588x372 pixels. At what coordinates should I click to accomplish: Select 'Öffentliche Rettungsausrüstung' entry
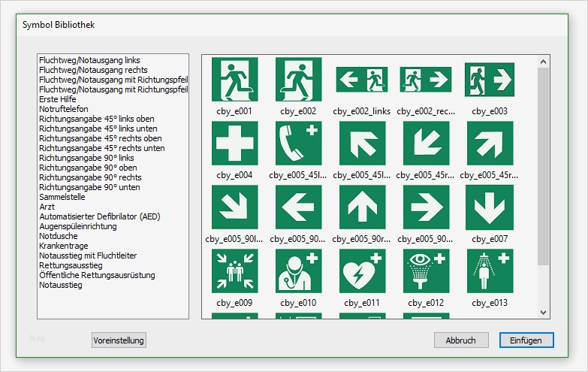pyautogui.click(x=97, y=275)
